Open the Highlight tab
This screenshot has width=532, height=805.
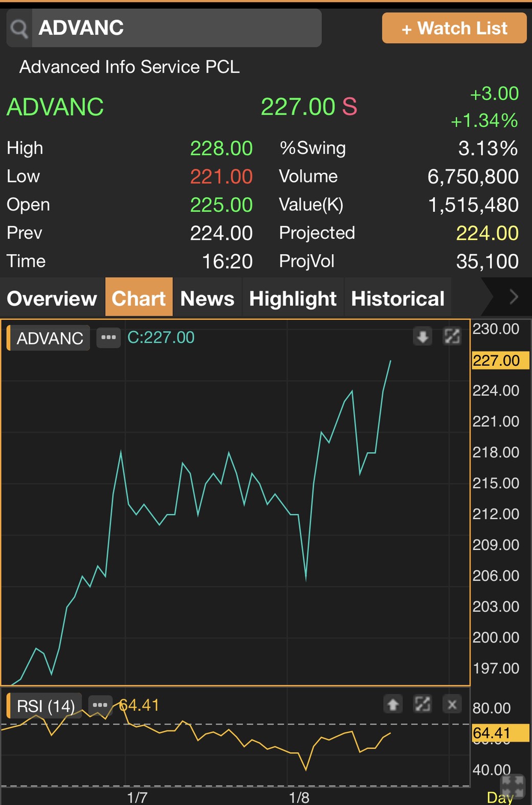[293, 299]
